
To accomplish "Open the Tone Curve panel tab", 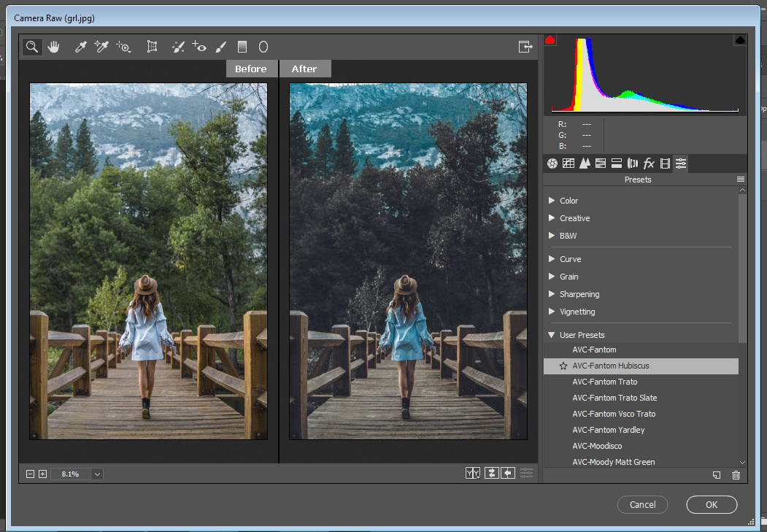I will coord(568,163).
